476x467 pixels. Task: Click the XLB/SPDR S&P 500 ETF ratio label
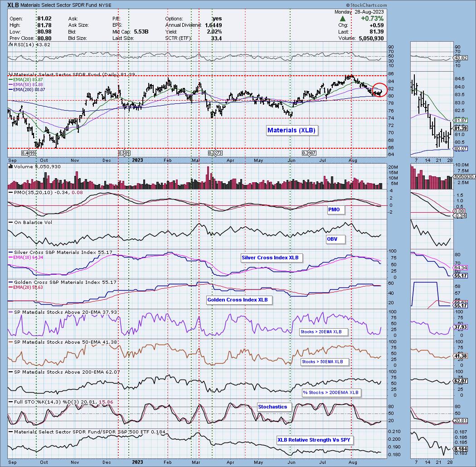[90, 432]
